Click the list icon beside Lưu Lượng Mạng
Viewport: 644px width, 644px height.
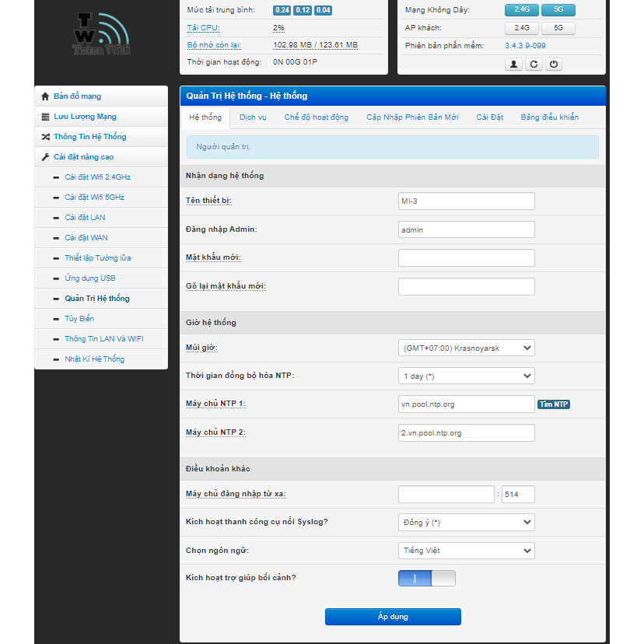click(45, 117)
